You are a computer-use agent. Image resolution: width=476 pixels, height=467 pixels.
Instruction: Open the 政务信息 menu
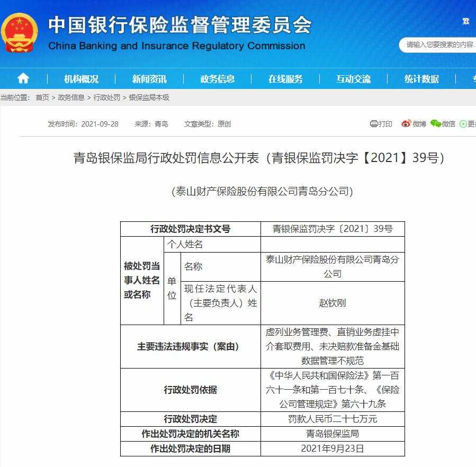pos(218,79)
